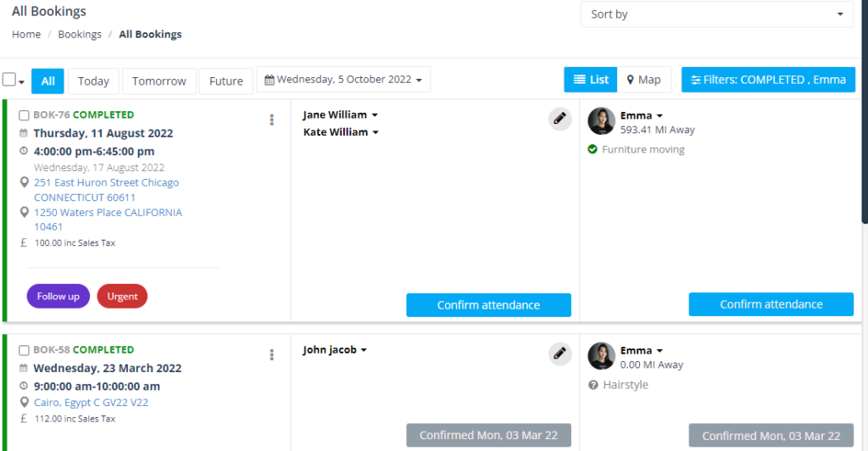Screen dimensions: 868x451
Task: Tick the BOK-76 booking checkbox
Action: pos(24,115)
